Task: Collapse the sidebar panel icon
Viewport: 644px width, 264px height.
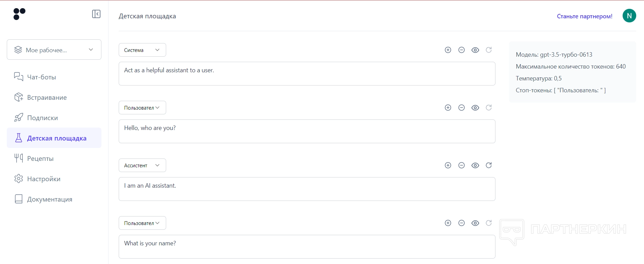Action: (x=96, y=14)
